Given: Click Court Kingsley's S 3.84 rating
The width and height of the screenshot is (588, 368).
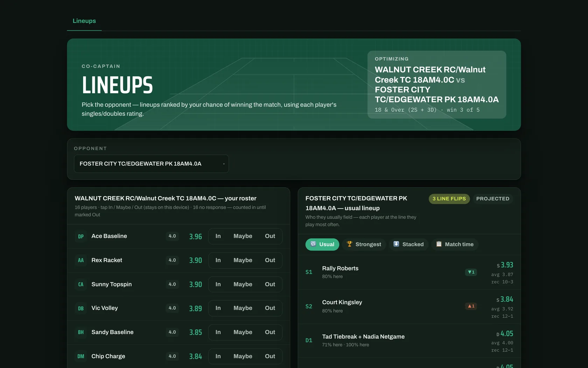Looking at the screenshot, I should 505,299.
